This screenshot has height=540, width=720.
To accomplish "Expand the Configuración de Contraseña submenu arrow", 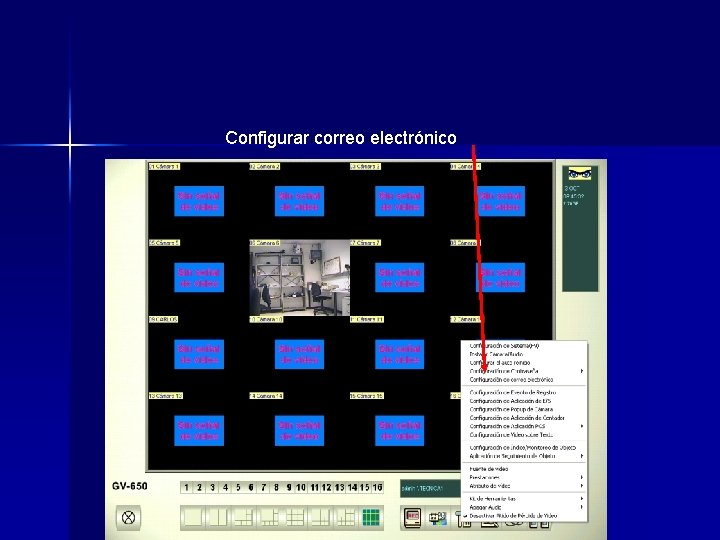I will click(582, 371).
